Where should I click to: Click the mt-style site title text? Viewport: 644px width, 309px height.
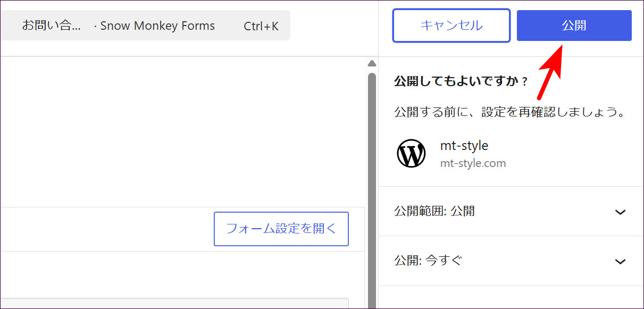464,145
